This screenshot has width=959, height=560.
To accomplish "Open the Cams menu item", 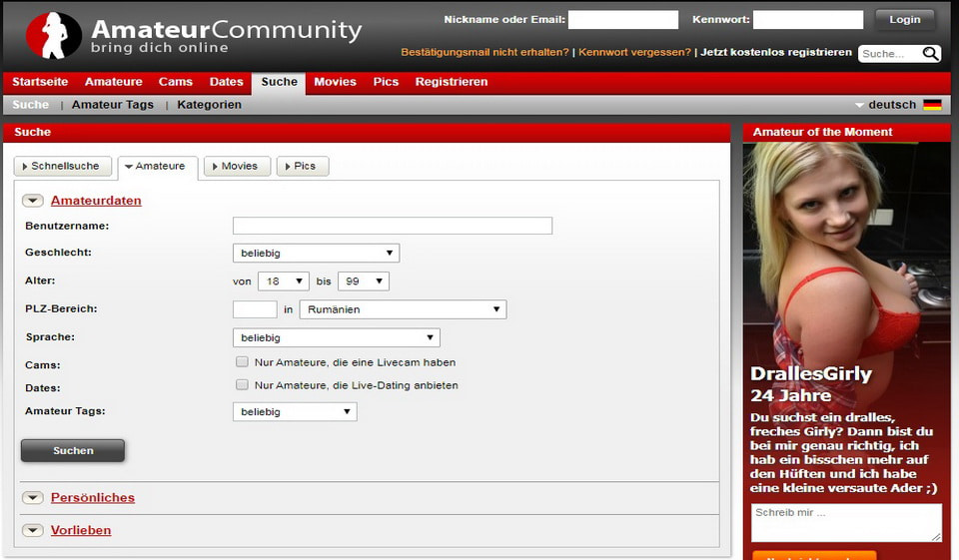I will (176, 82).
